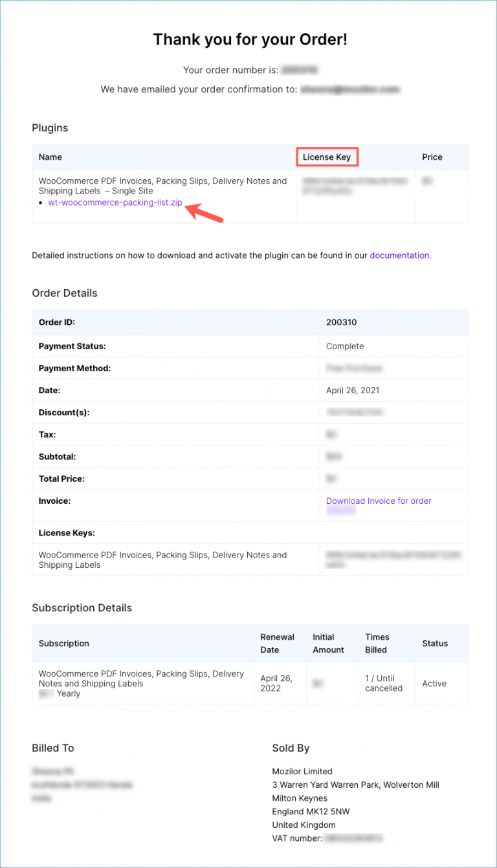Click the Price column header

pos(432,157)
